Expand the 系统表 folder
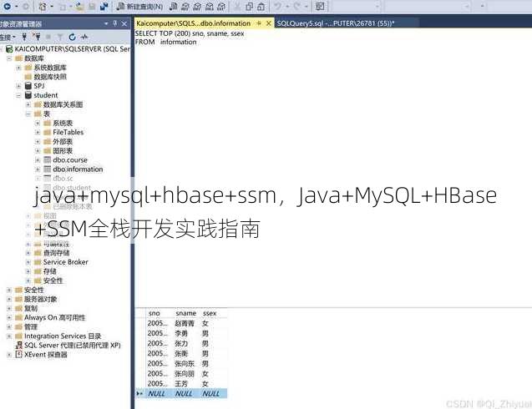The height and width of the screenshot is (409, 532). pos(38,123)
